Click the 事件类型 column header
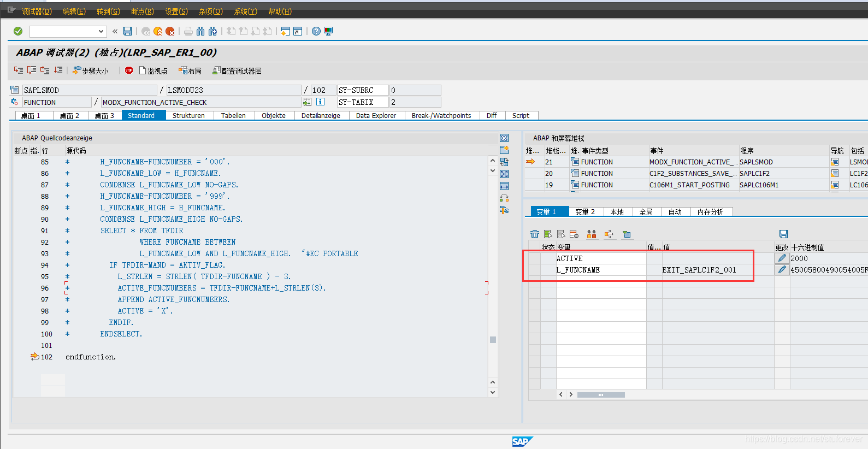This screenshot has width=868, height=449. click(595, 151)
